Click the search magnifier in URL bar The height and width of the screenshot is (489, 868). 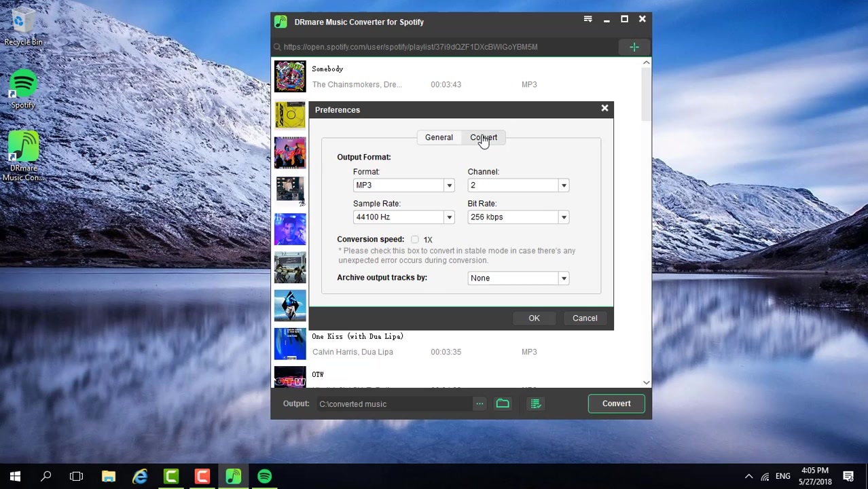[x=277, y=47]
